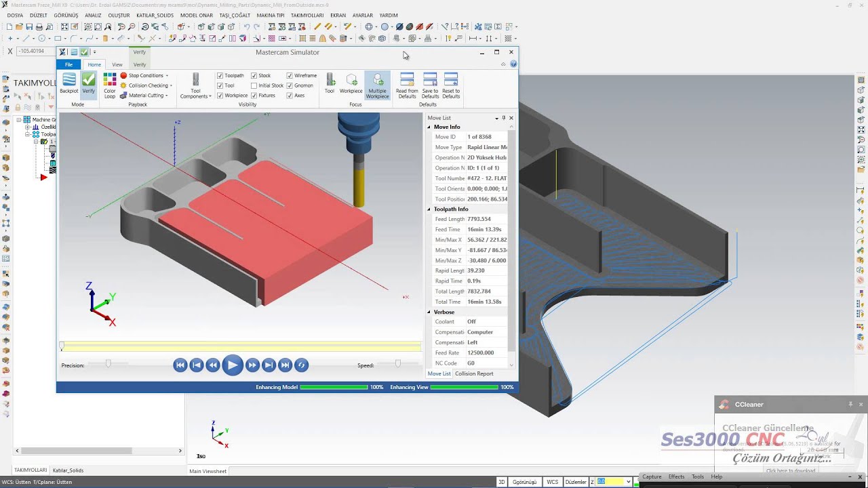Image resolution: width=868 pixels, height=488 pixels.
Task: Close the CCleaner notification popup
Action: pos(861,405)
